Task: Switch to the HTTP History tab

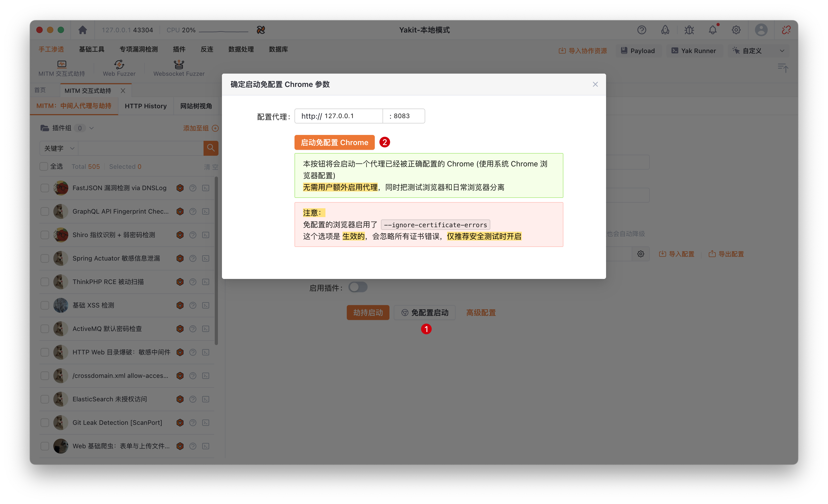Action: pos(145,106)
